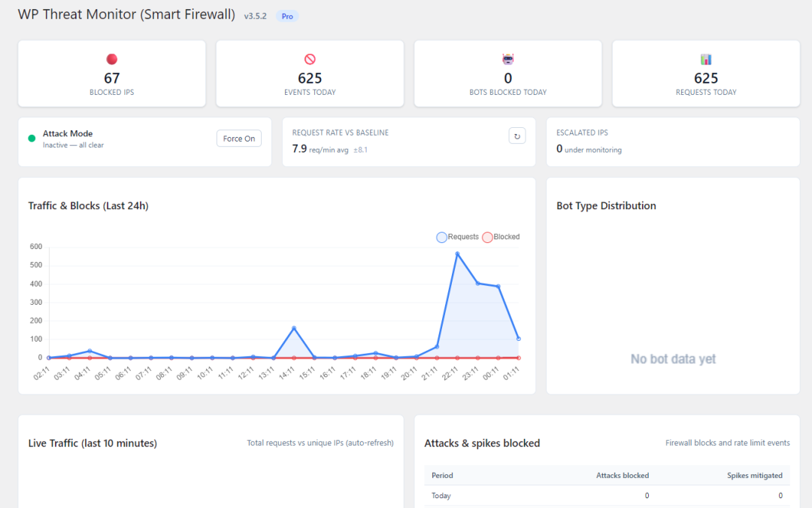Click the 00:11 data point on the Requests line
Screen dimensions: 812x508
(498, 286)
